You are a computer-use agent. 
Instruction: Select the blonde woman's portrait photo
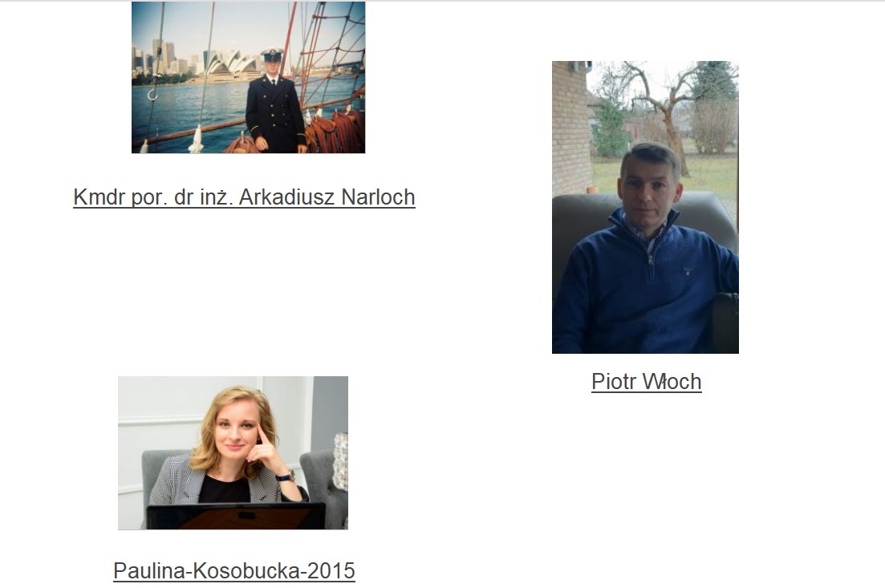(x=233, y=452)
